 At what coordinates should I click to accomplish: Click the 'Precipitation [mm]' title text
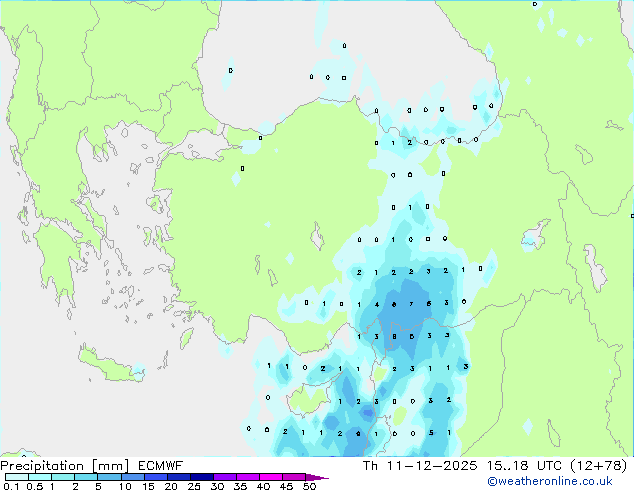(64, 466)
